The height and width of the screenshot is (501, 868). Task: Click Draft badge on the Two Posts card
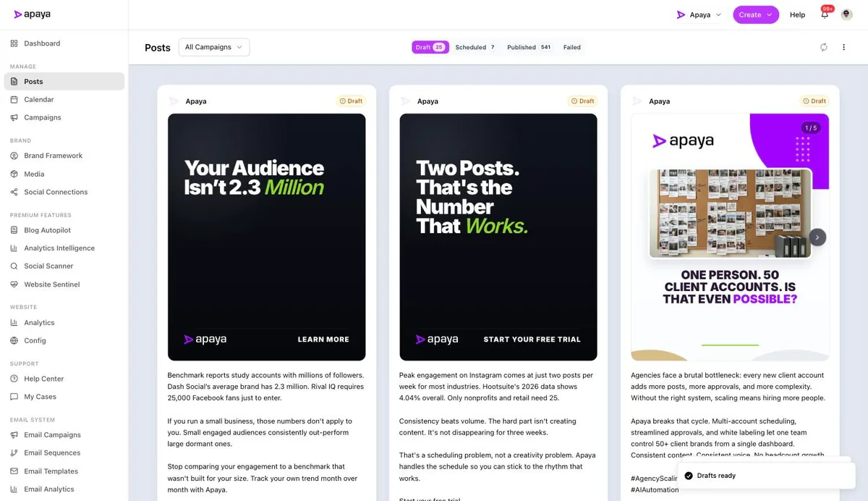(x=582, y=101)
